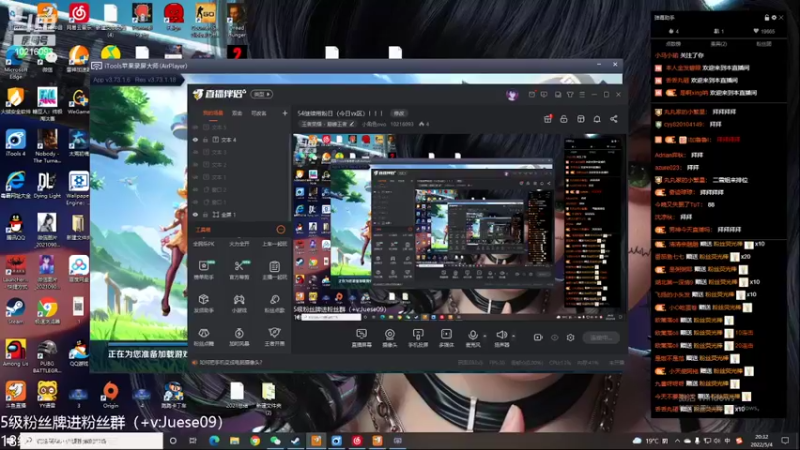
Task: Toggle visibility of 文本 5 layer
Action: pos(195,127)
